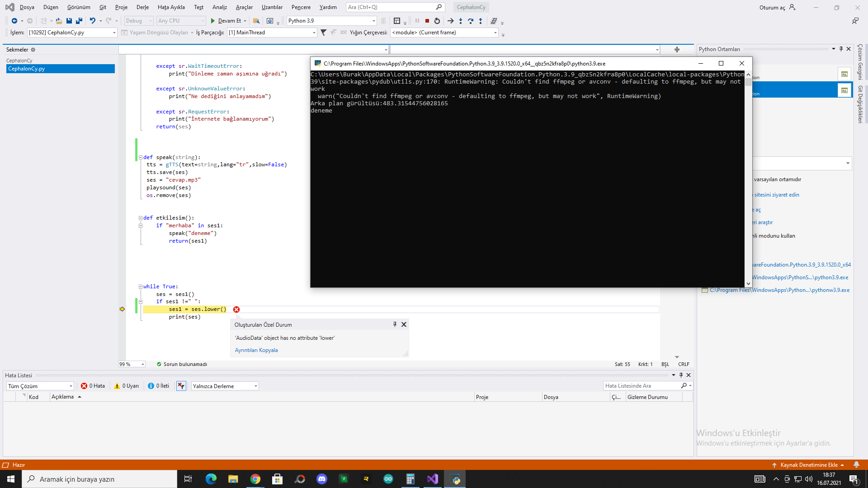Click Save All toolbar icon
Viewport: 868px width, 488px height.
[x=79, y=21]
